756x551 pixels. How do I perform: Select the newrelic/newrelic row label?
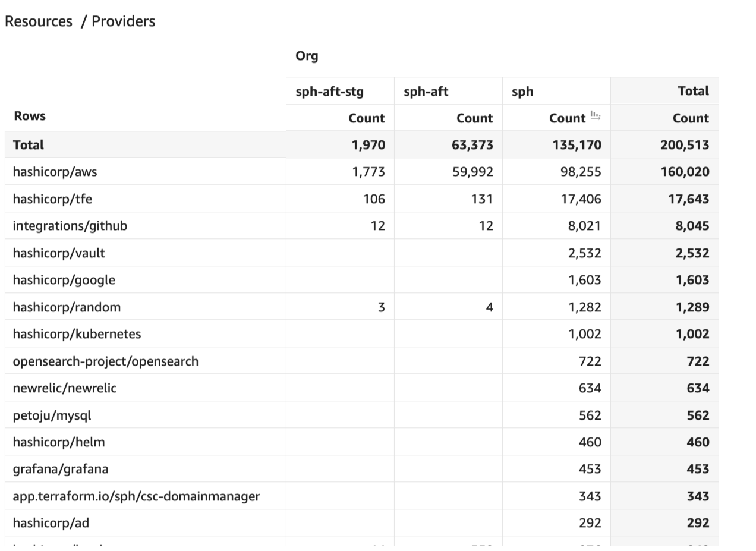65,388
